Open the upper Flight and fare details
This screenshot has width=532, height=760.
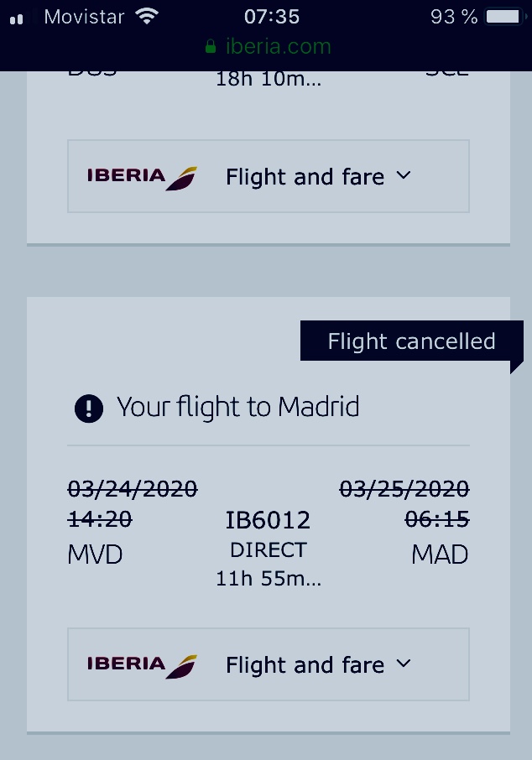[305, 177]
